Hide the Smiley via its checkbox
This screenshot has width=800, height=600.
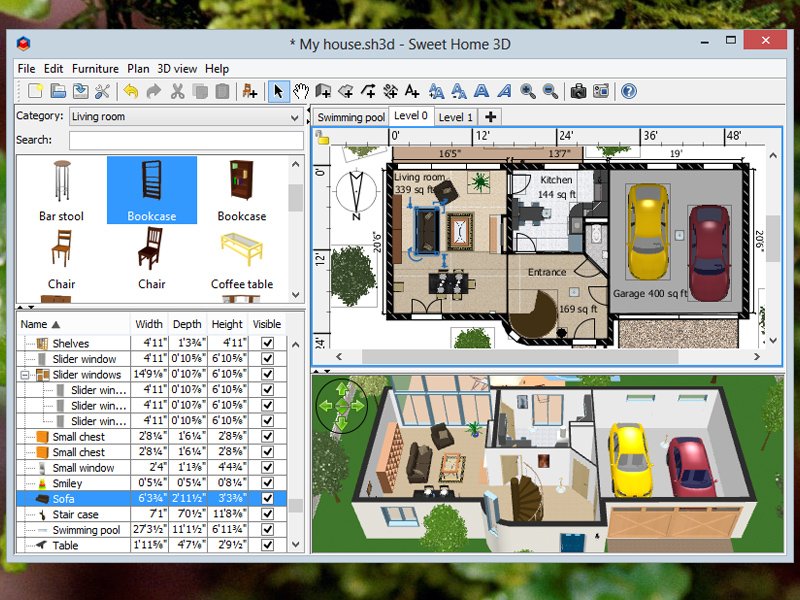[267, 483]
